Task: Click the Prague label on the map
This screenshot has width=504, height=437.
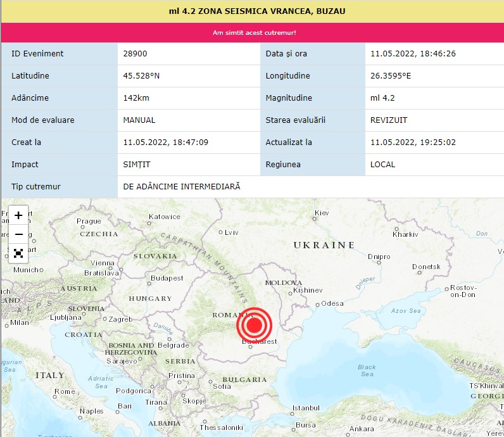Action: [89, 221]
